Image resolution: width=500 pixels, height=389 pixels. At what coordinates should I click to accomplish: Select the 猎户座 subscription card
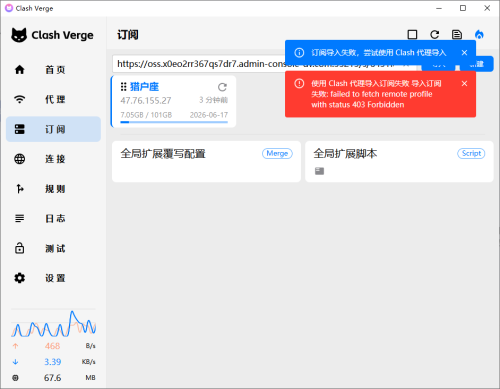173,101
